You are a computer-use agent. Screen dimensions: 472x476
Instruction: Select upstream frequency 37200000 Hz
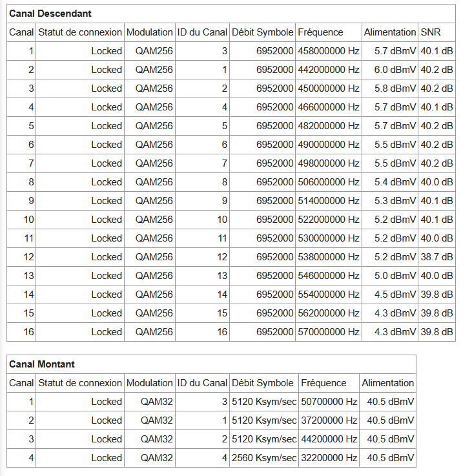click(x=329, y=420)
